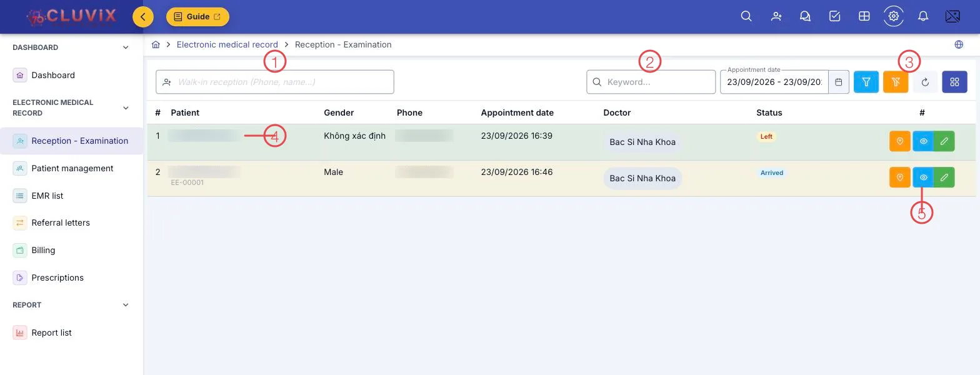Open the tasks checkbox icon in header
Viewport: 980px width, 375px height.
(834, 16)
